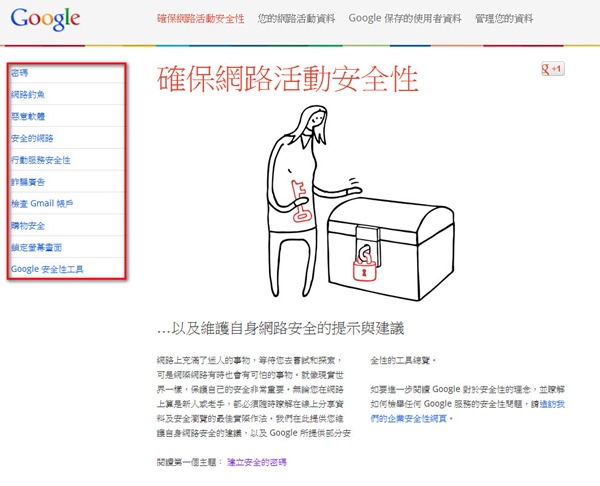Switch to Google 保存的使用者資料 tab
The width and height of the screenshot is (600, 486).
pyautogui.click(x=405, y=18)
